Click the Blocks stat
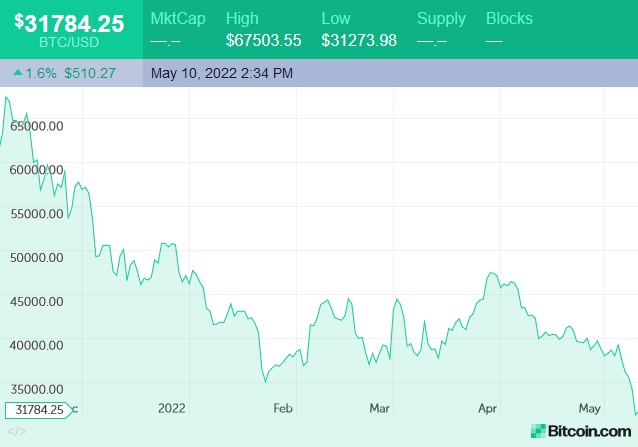 tap(509, 29)
